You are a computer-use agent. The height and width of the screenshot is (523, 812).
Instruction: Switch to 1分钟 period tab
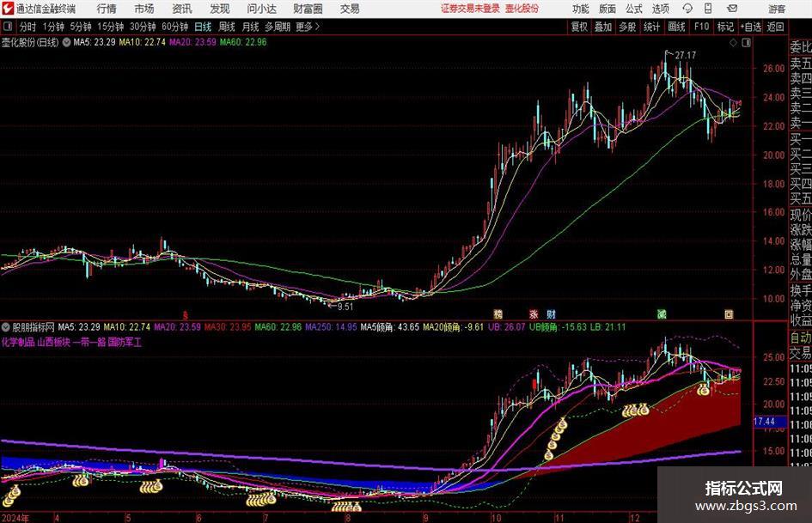click(x=52, y=27)
